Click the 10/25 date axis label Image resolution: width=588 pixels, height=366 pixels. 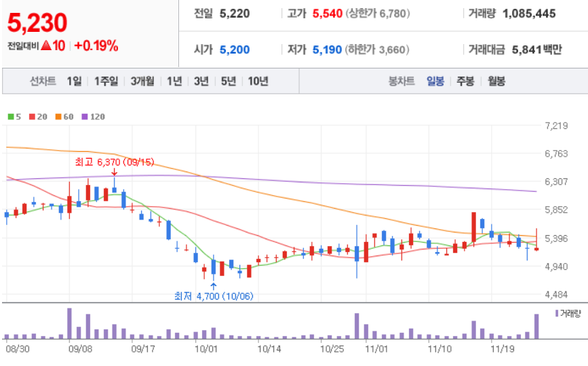[332, 349]
